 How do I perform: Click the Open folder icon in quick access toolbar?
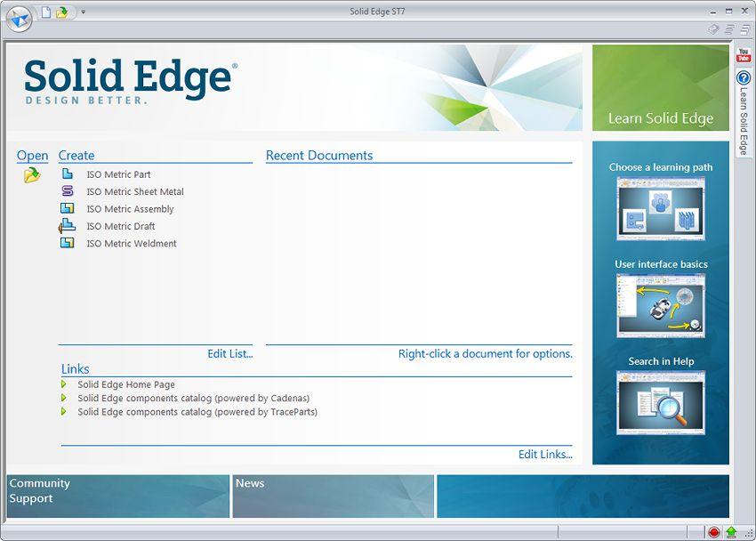click(61, 12)
